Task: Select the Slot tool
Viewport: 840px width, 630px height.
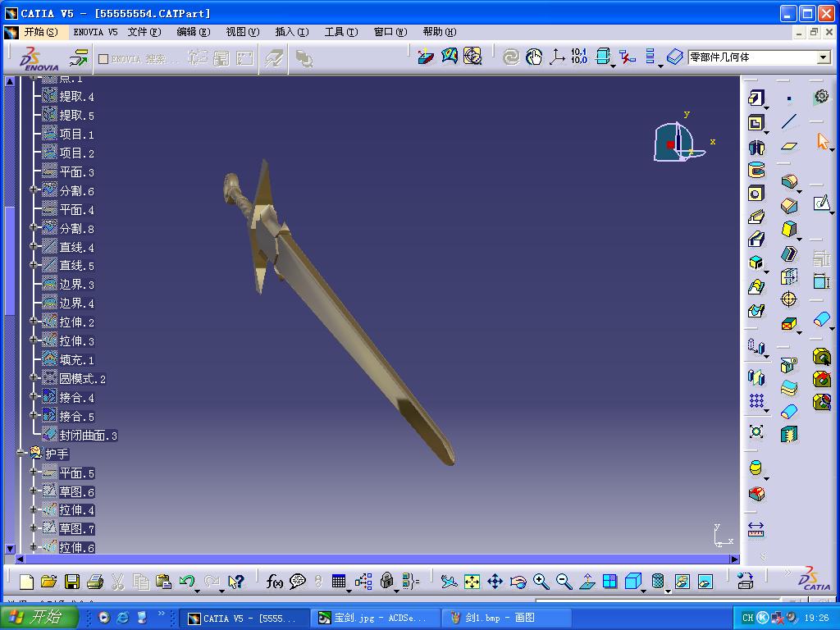Action: pos(756,239)
